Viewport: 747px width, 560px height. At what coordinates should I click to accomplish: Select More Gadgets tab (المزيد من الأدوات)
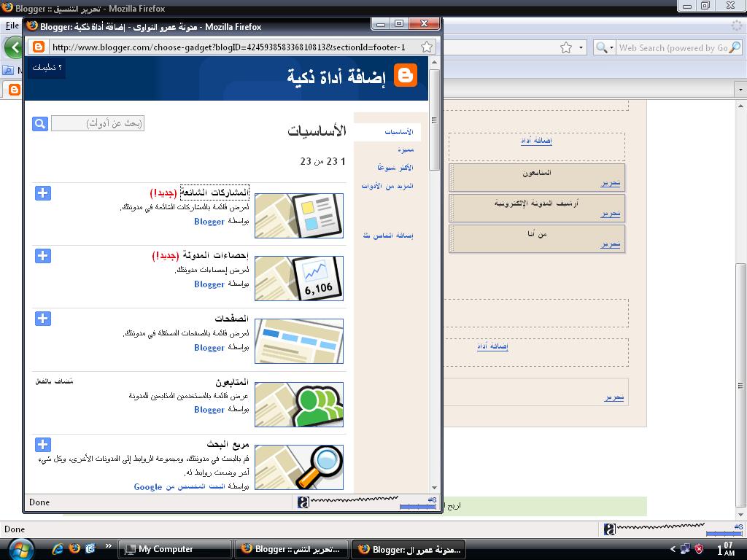[387, 186]
